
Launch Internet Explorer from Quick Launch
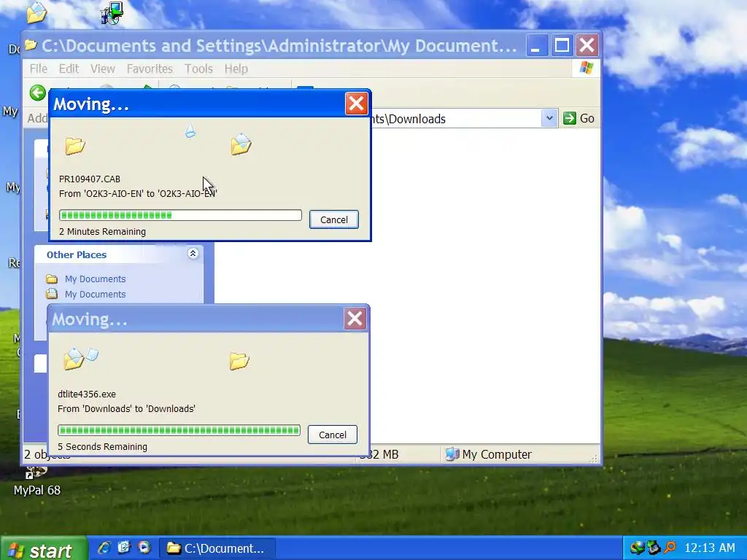point(104,548)
